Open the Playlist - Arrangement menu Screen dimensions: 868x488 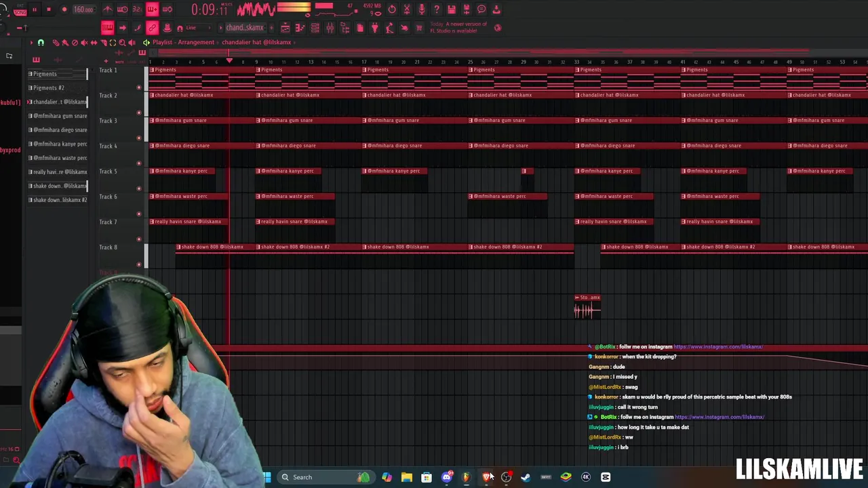pos(183,42)
